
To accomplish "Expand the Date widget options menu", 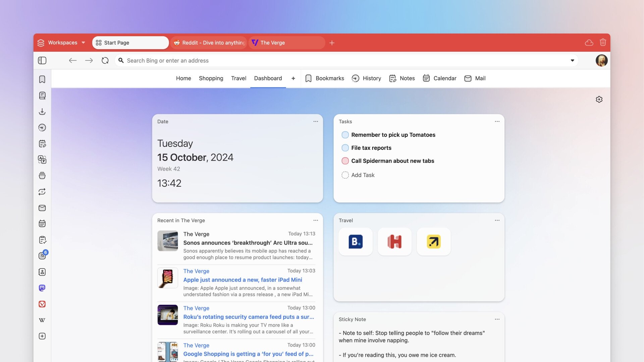I will coord(315,122).
